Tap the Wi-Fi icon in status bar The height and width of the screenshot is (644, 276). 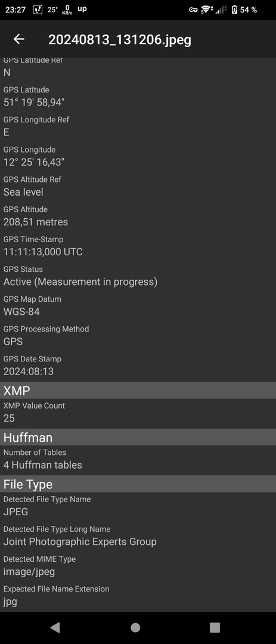pos(207,10)
